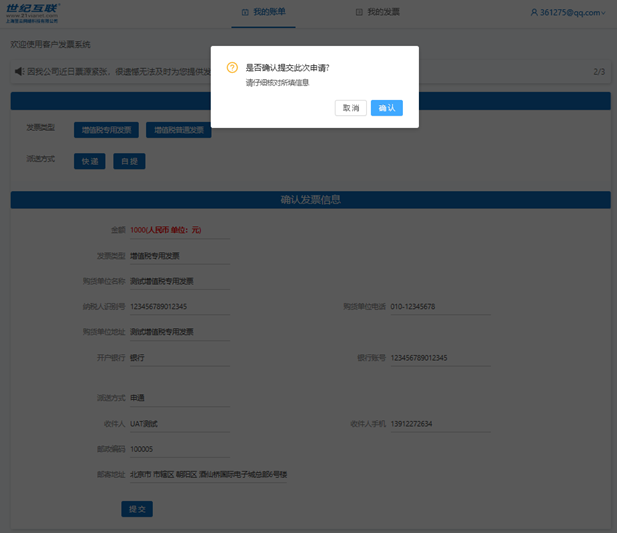
Task: Choose 自提 delivery method
Action: 129,161
